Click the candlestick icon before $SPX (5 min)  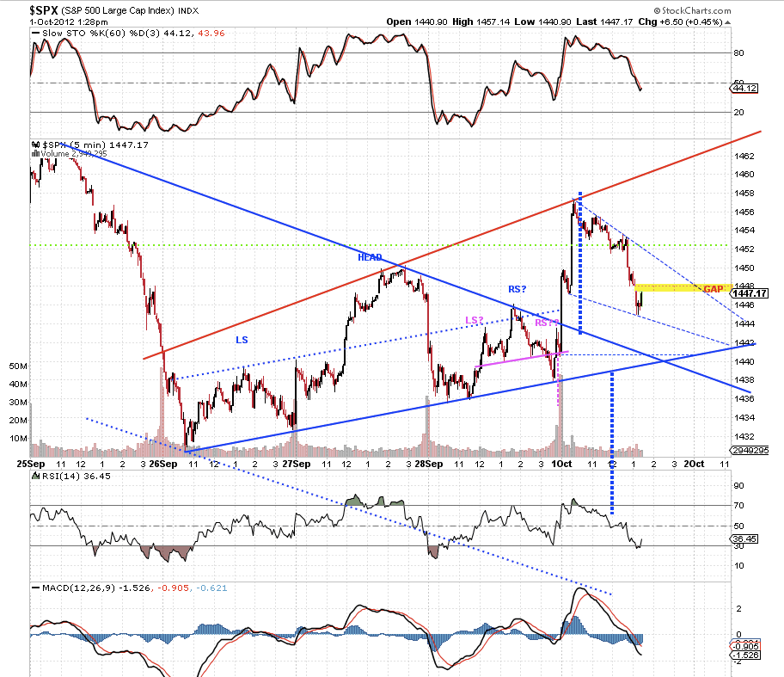36,145
